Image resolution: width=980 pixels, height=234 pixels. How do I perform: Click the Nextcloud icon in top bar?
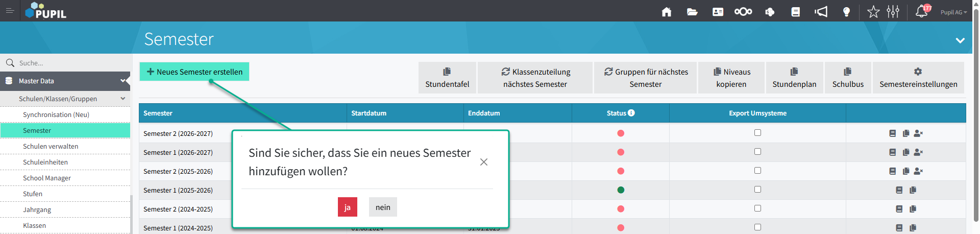point(743,12)
